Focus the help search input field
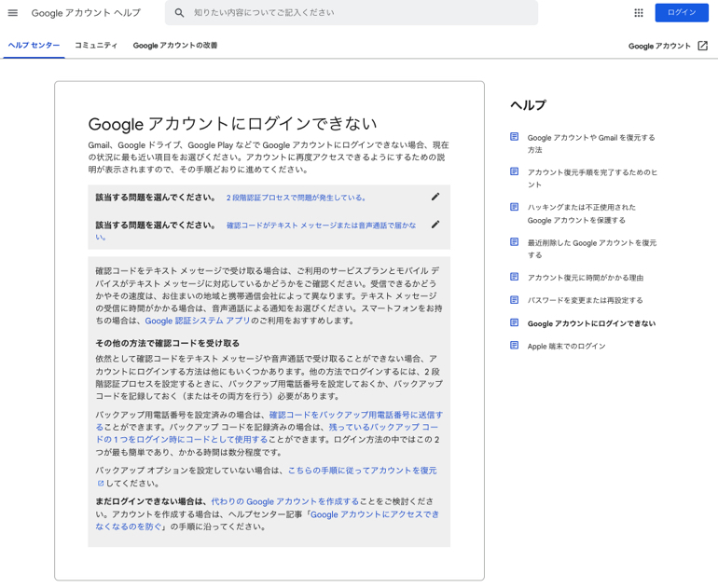 352,13
